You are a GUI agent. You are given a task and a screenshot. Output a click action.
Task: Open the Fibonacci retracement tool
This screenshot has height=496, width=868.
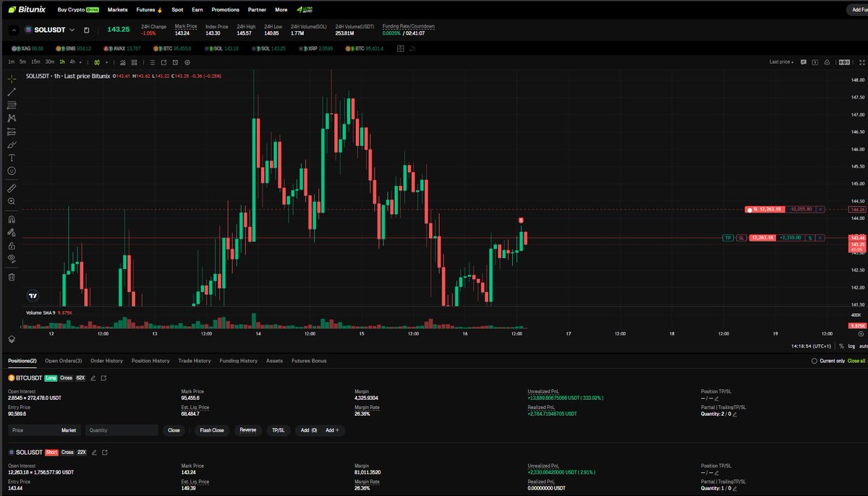[12, 105]
